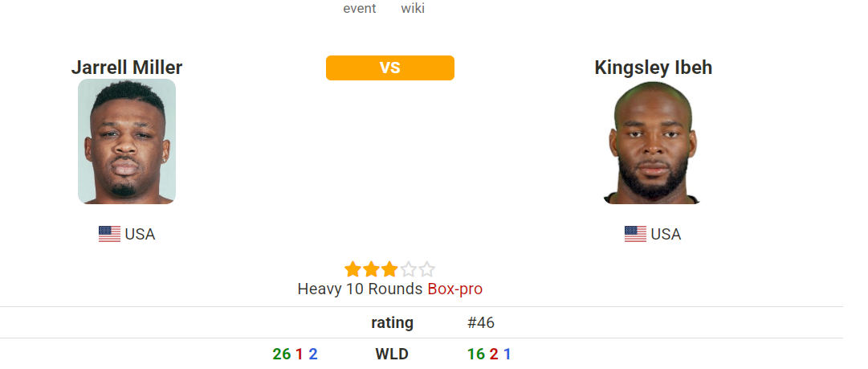Viewport: 868px width, 369px height.
Task: Open Jarrell Miller's fighter photo
Action: pos(127,141)
